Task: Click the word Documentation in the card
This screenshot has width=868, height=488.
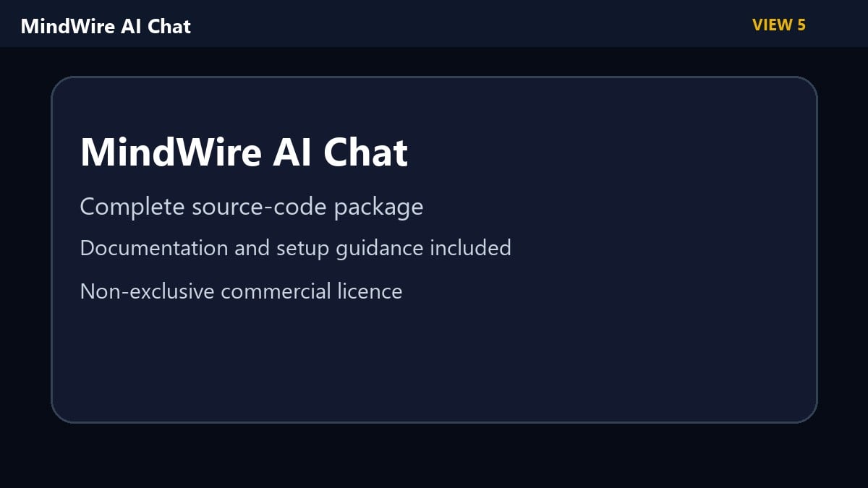Action: 154,248
